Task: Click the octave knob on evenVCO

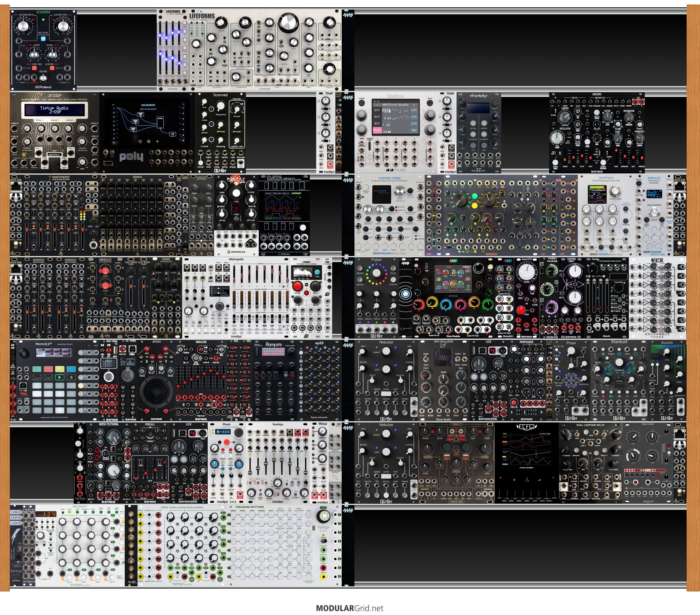Action: tap(527, 272)
